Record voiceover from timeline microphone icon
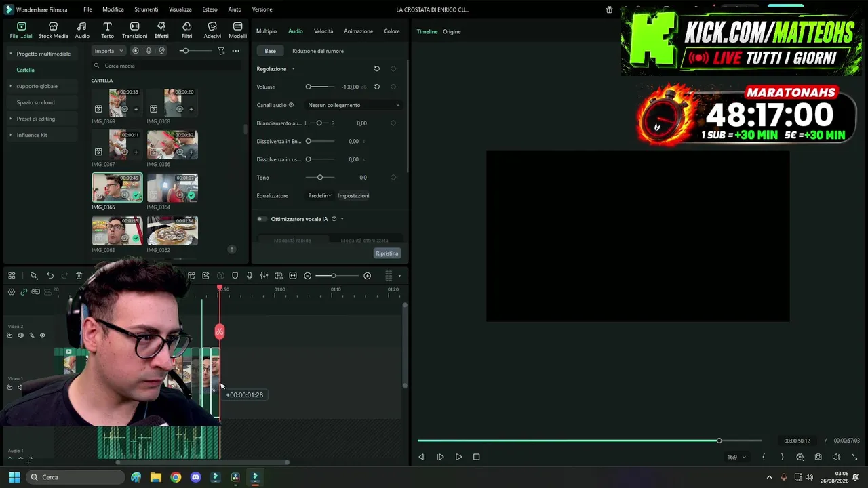Viewport: 868px width, 488px height. pyautogui.click(x=250, y=276)
